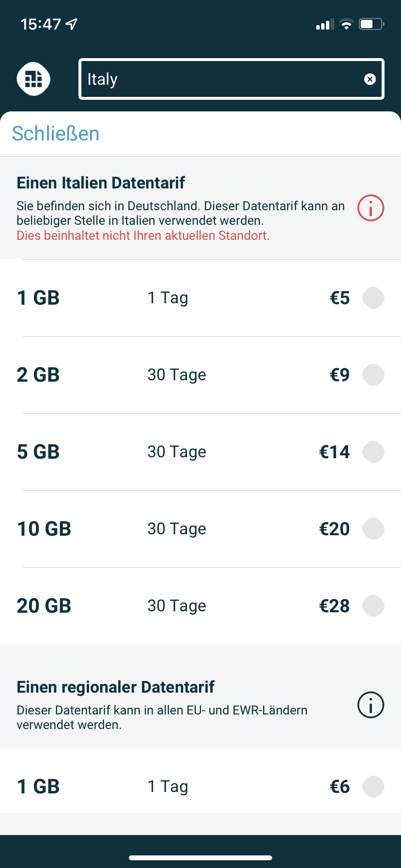Tap the location arrow status icon
Viewport: 401px width, 868px height.
coord(72,24)
